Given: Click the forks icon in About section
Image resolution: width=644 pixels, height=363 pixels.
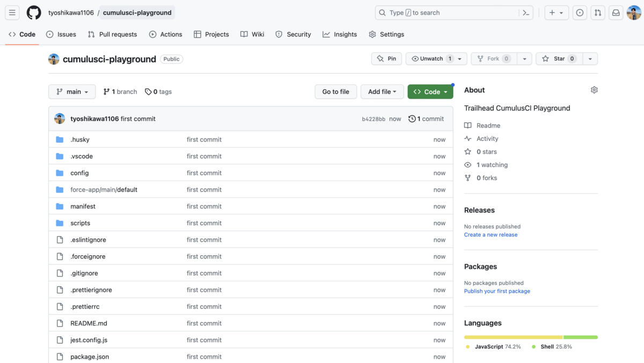Looking at the screenshot, I should (x=468, y=178).
